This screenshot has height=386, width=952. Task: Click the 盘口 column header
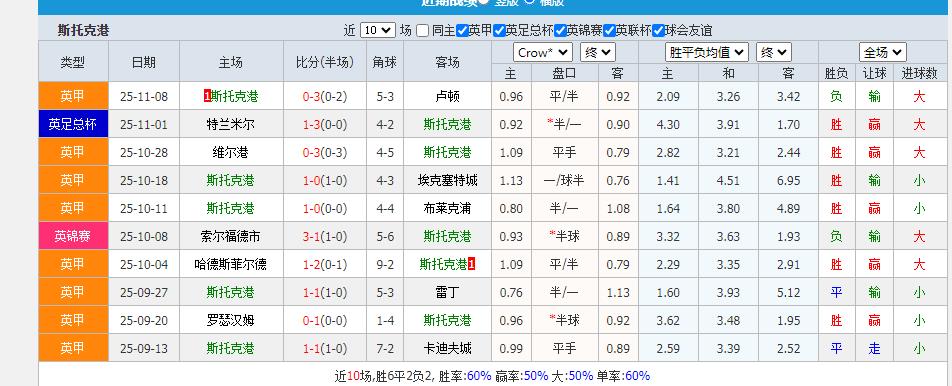564,73
